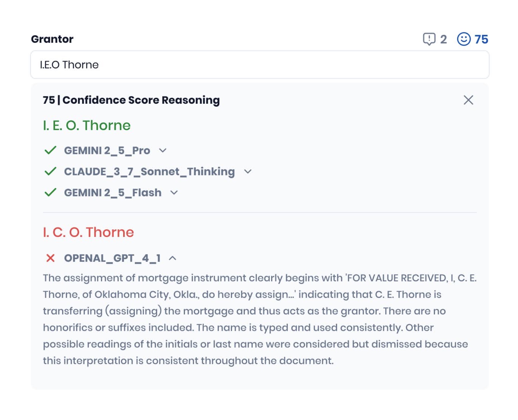Select the green I. E. O. Thorne value
The image size is (518, 420).
click(x=87, y=125)
